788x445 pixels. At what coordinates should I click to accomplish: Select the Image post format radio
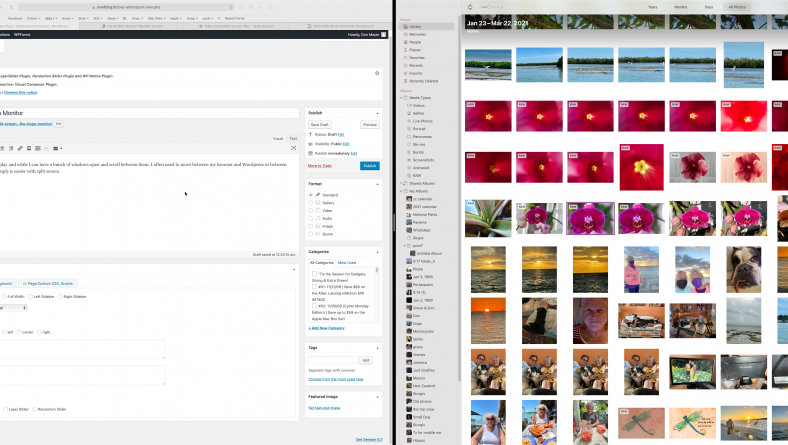pyautogui.click(x=311, y=226)
